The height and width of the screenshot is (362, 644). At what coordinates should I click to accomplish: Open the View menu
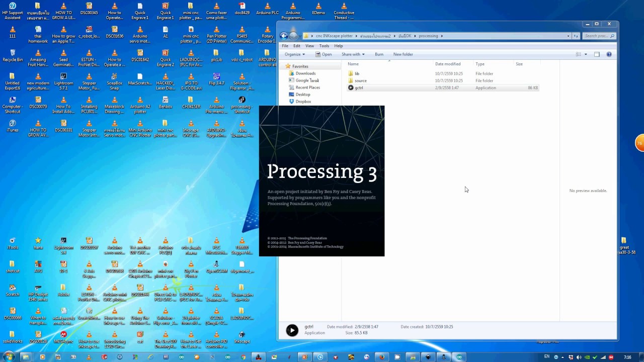(x=310, y=46)
